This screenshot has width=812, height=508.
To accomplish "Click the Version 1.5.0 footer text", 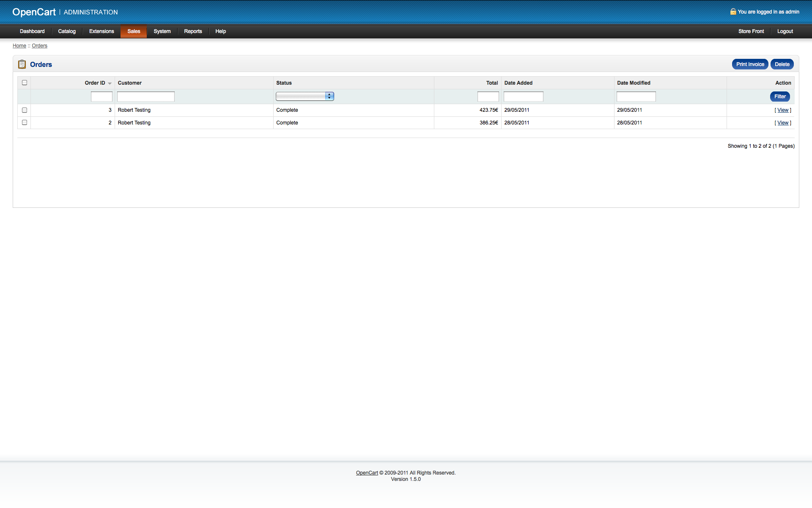I will point(406,479).
